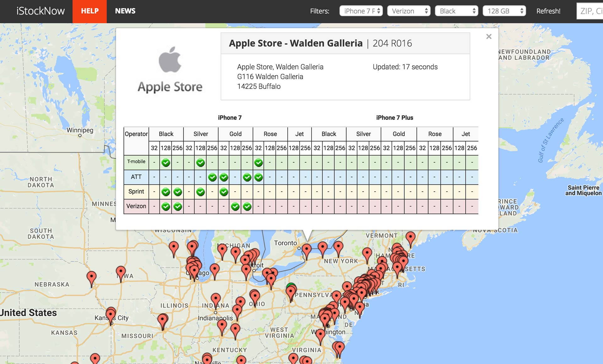Click the store code 204 R016
Screen dimensions: 603x364
tap(392, 43)
